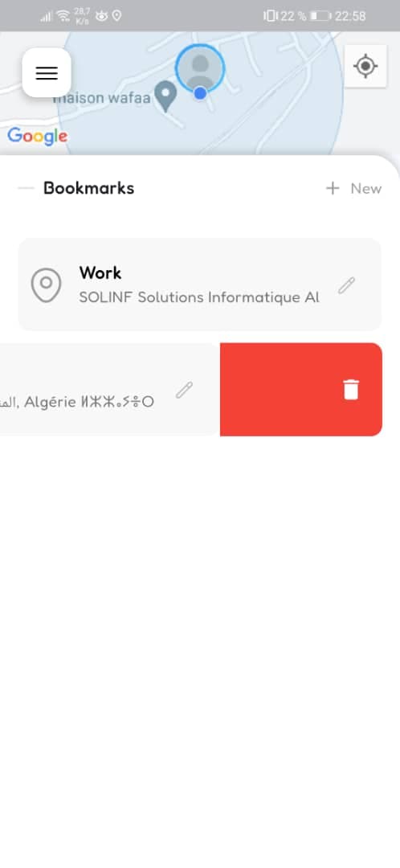Tap the Work bookmark location pin icon
The image size is (400, 868).
click(46, 285)
